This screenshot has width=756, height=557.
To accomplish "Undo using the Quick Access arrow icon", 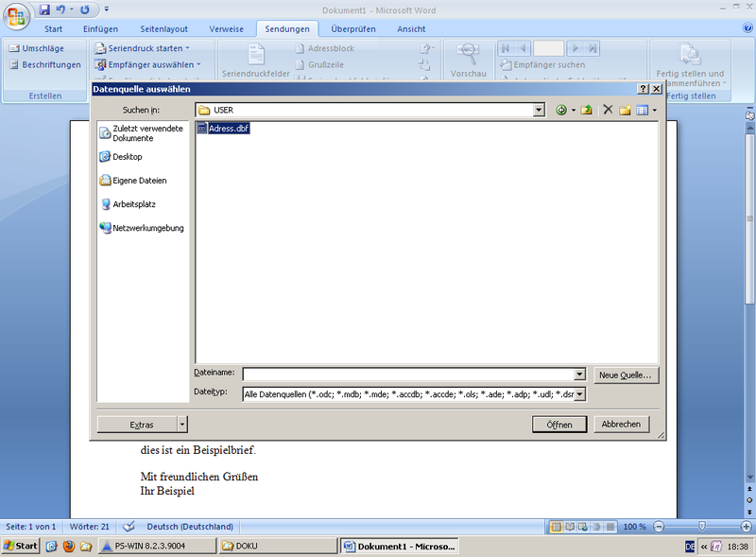I will [x=60, y=9].
